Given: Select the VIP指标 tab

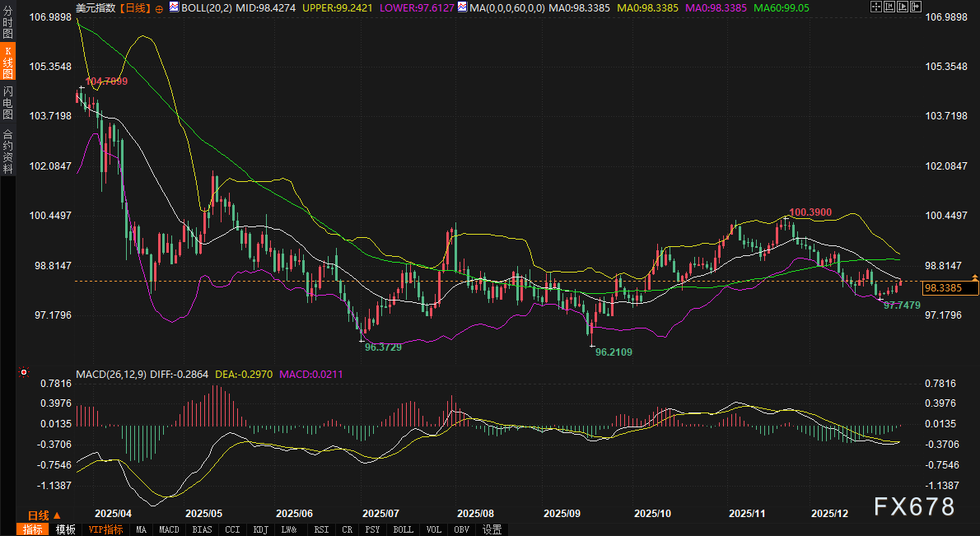Looking at the screenshot, I should click(105, 529).
